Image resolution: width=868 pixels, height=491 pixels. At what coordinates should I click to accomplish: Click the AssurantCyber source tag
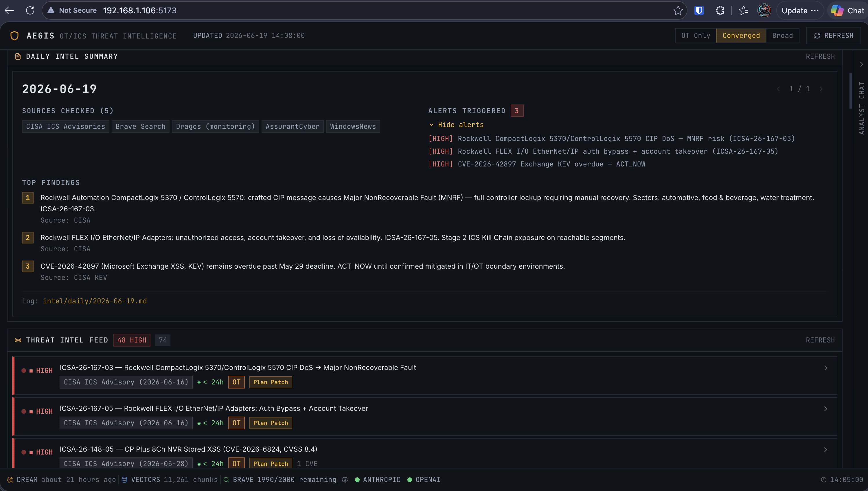click(x=293, y=127)
